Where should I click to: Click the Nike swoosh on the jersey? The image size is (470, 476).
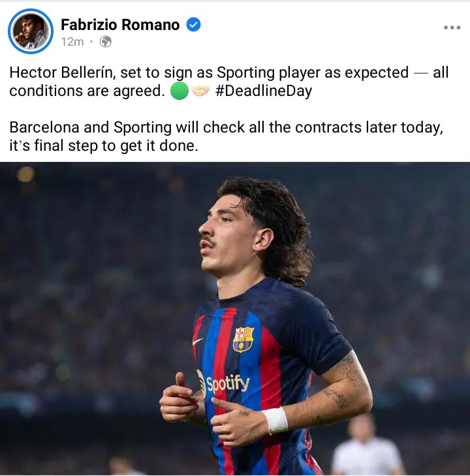pyautogui.click(x=198, y=341)
